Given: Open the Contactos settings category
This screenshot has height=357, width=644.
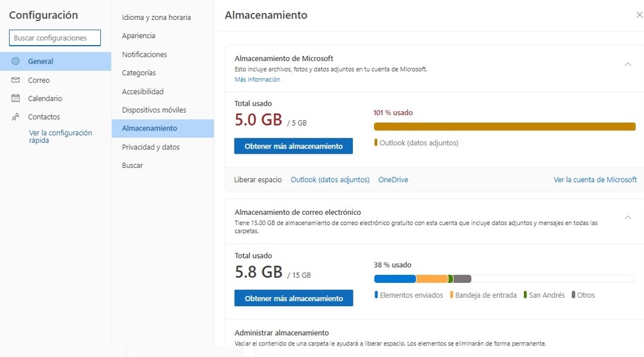Looking at the screenshot, I should click(x=55, y=116).
